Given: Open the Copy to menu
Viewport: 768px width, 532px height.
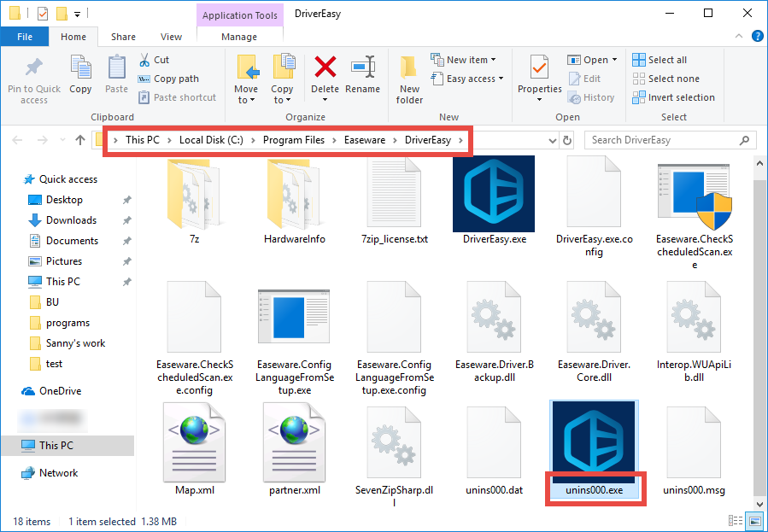Looking at the screenshot, I should tap(282, 79).
